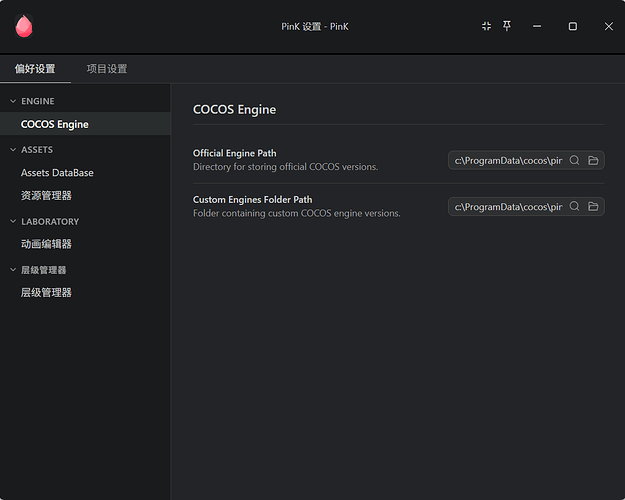Browse folder for Official Engine Path

coord(593,160)
